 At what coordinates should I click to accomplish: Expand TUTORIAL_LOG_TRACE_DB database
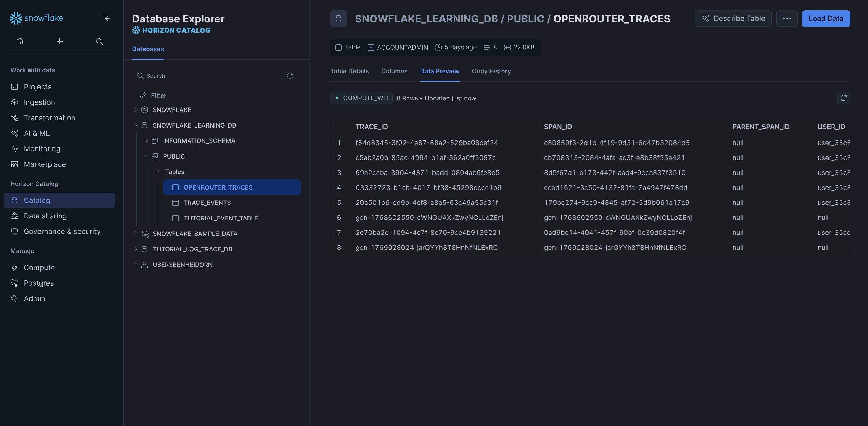point(136,249)
